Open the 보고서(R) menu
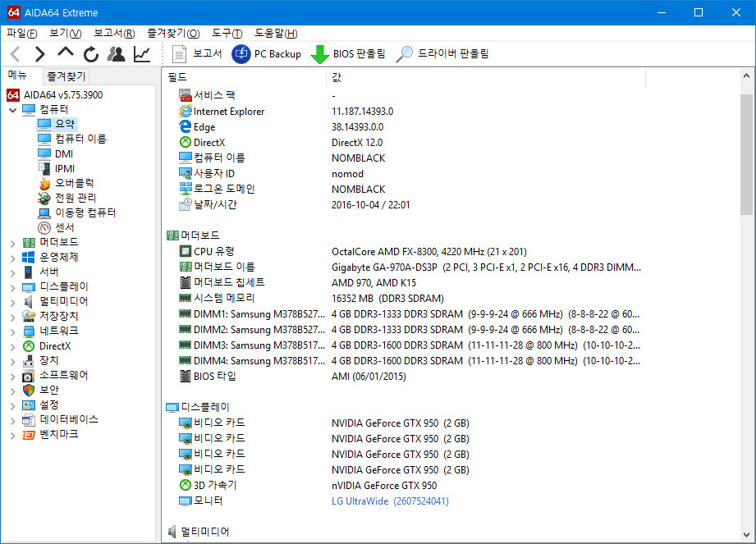 [x=114, y=34]
